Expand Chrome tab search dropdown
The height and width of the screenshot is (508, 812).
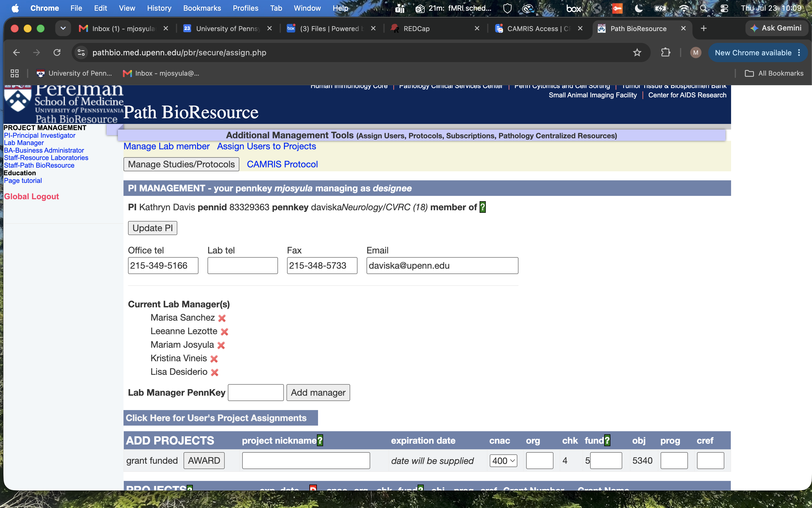click(63, 29)
